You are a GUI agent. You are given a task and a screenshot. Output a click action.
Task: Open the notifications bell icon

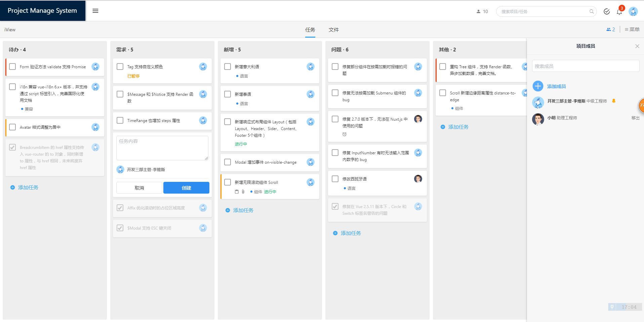pos(619,12)
